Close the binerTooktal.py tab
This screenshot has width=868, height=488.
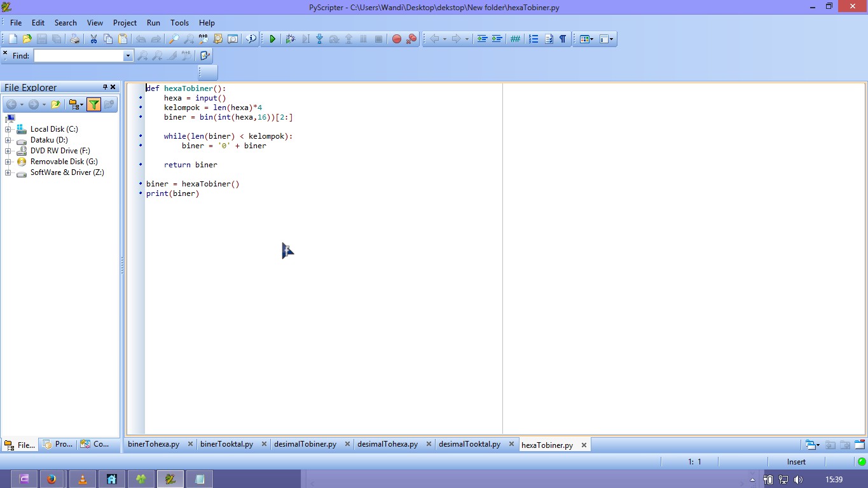point(264,444)
